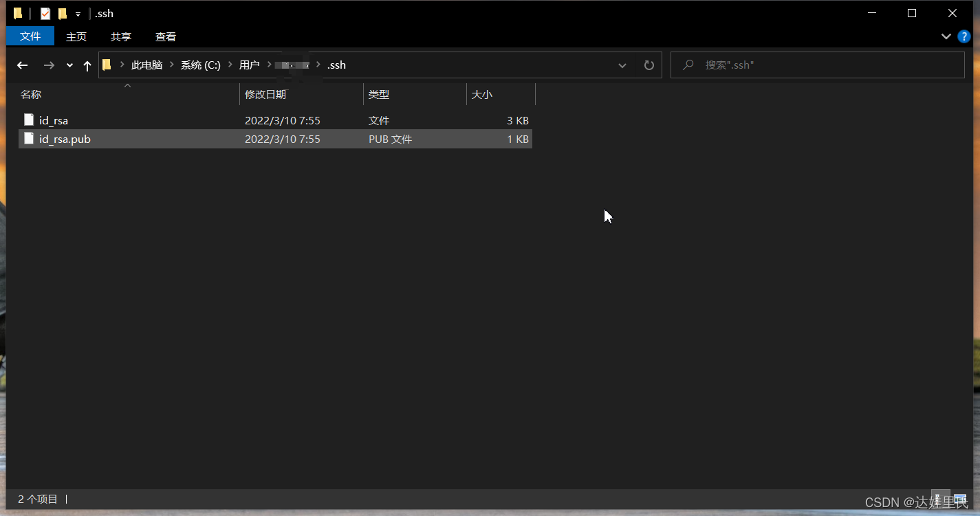
Task: Open address bar history dropdown
Action: click(622, 65)
